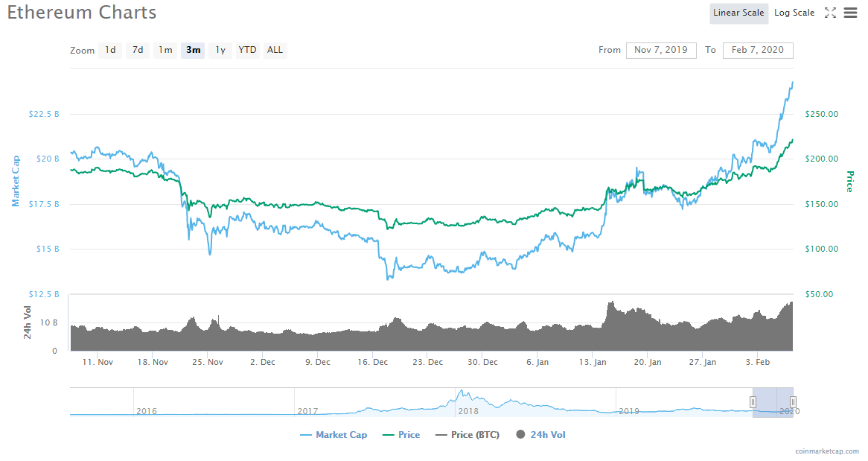Image resolution: width=868 pixels, height=461 pixels.
Task: Click the $15 B axis label
Action: [48, 249]
